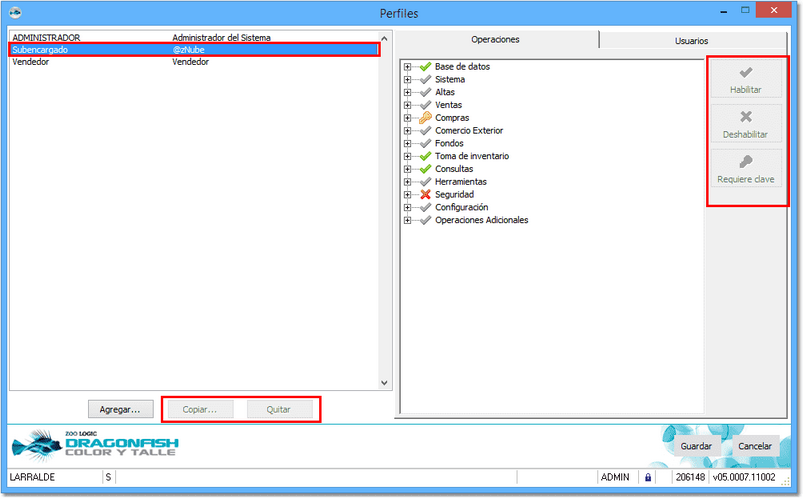Expand the Configuración tree node
This screenshot has height=499, width=803.
tap(407, 207)
